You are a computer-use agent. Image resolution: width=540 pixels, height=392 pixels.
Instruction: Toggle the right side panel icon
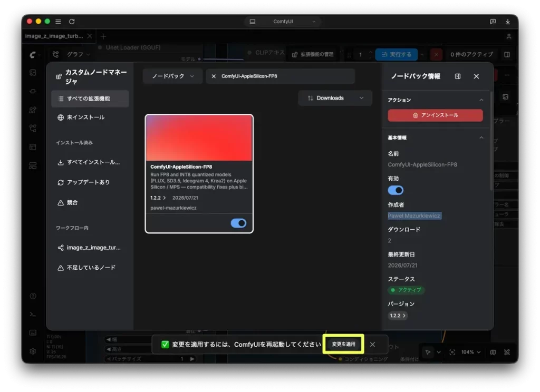507,54
